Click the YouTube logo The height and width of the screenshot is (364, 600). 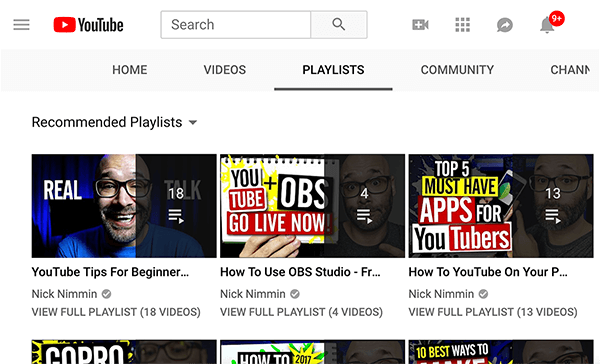[x=88, y=25]
